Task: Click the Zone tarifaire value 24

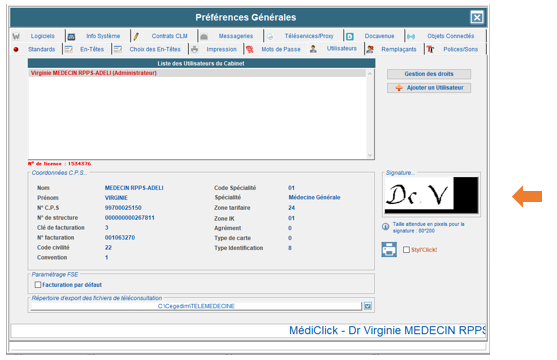Action: pyautogui.click(x=292, y=208)
